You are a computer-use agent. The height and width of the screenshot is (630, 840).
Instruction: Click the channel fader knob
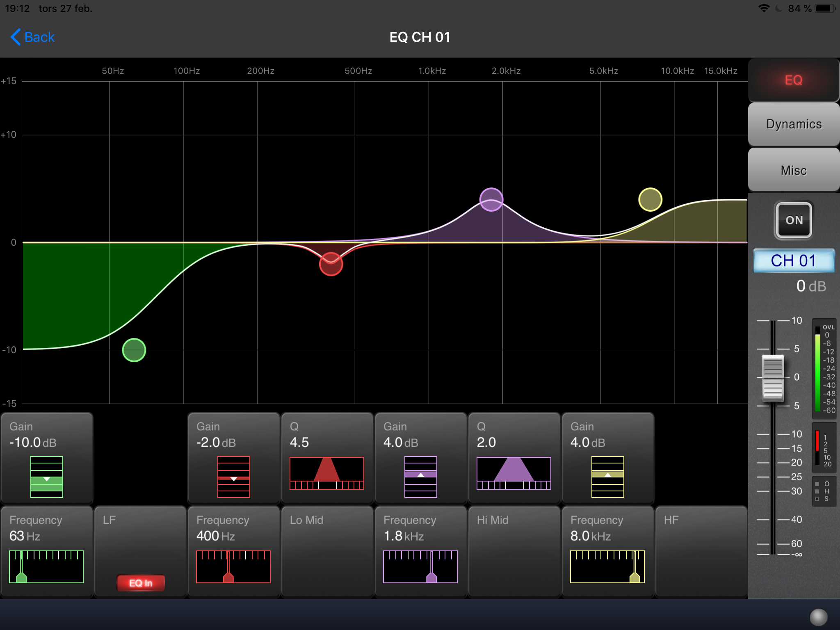coord(773,378)
